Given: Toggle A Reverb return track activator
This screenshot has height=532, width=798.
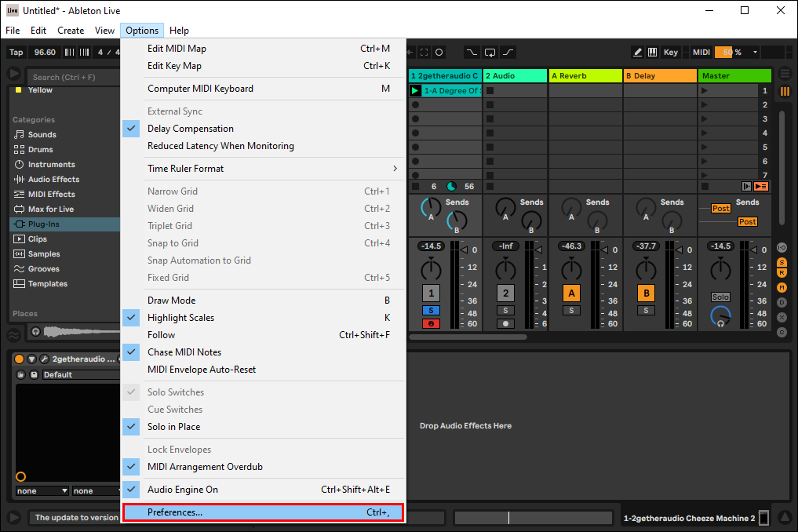Looking at the screenshot, I should (571, 293).
